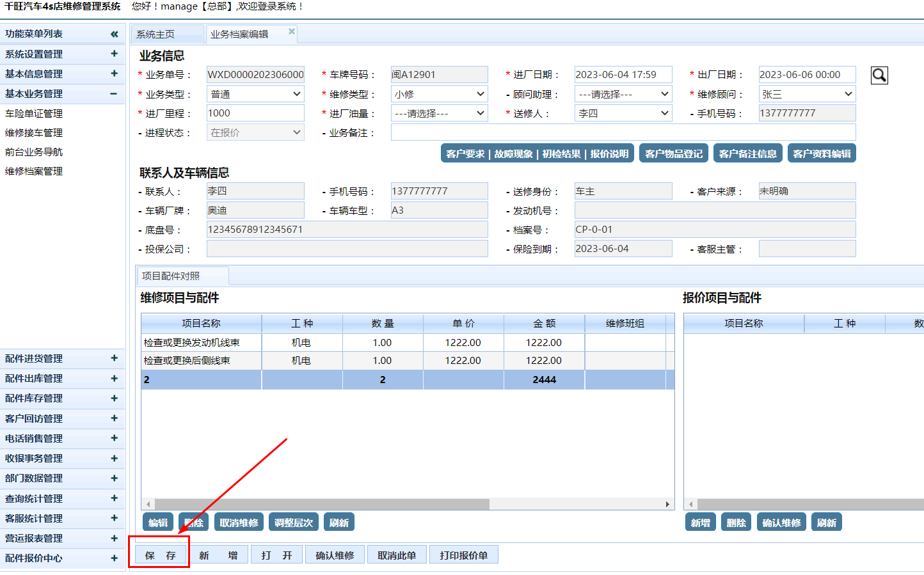The height and width of the screenshot is (575, 924).
Task: Expand 配件出库管理 section
Action: tap(114, 378)
